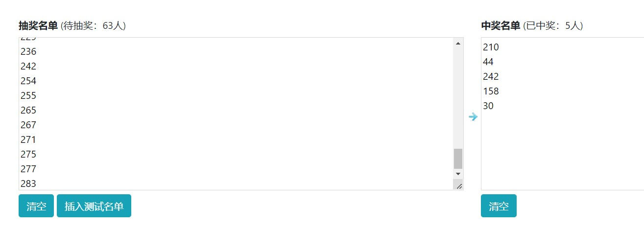
Task: Click the textarea resize grip handle
Action: coord(458,184)
